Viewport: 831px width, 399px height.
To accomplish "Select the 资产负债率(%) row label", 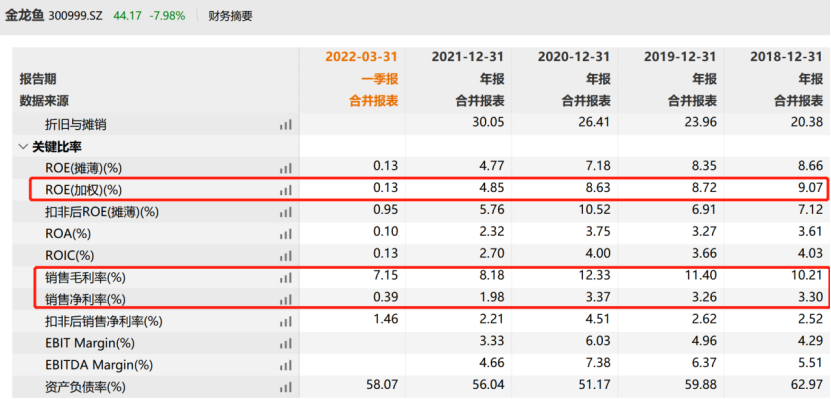I will (x=85, y=387).
